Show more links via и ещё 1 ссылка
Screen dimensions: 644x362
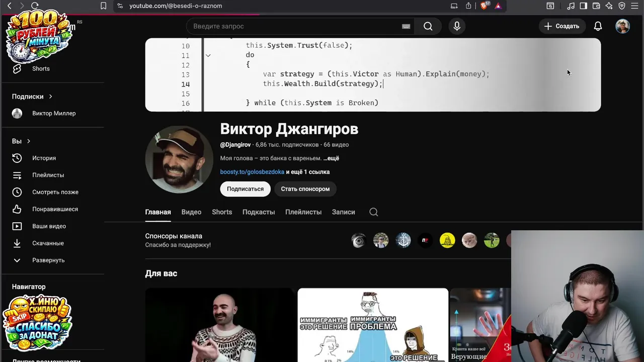(x=308, y=172)
